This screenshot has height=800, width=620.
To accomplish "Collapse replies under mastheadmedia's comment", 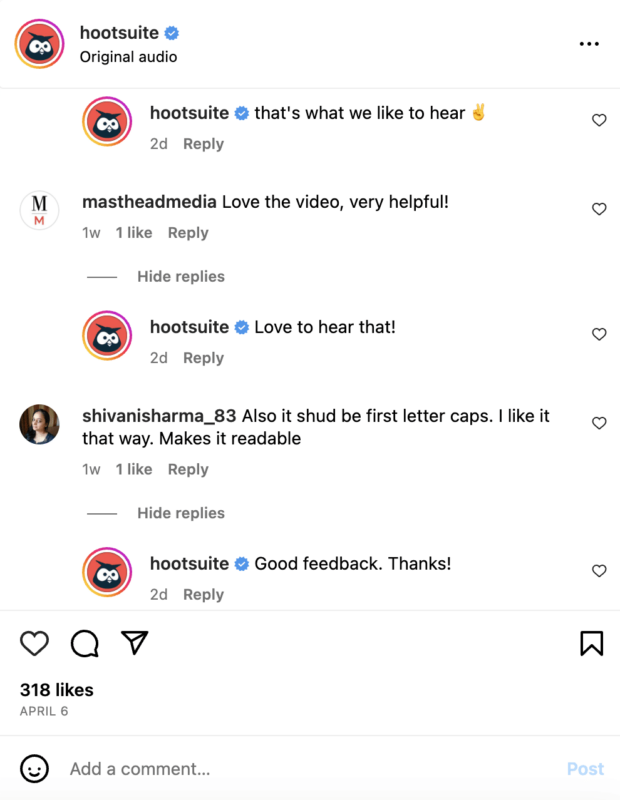I will (x=181, y=276).
